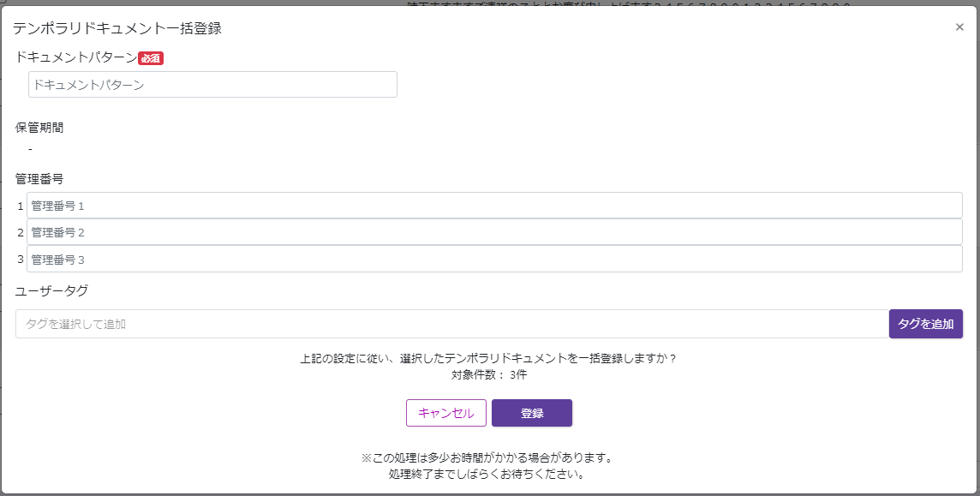Select the 管理番号 1 input field
The height and width of the screenshot is (496, 980).
(x=343, y=205)
